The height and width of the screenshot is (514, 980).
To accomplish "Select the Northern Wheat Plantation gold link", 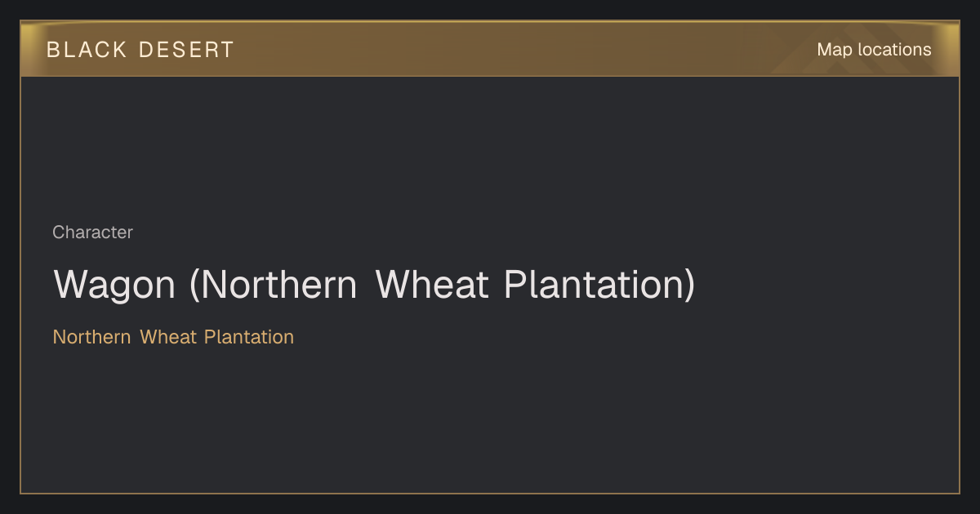I will (x=173, y=337).
